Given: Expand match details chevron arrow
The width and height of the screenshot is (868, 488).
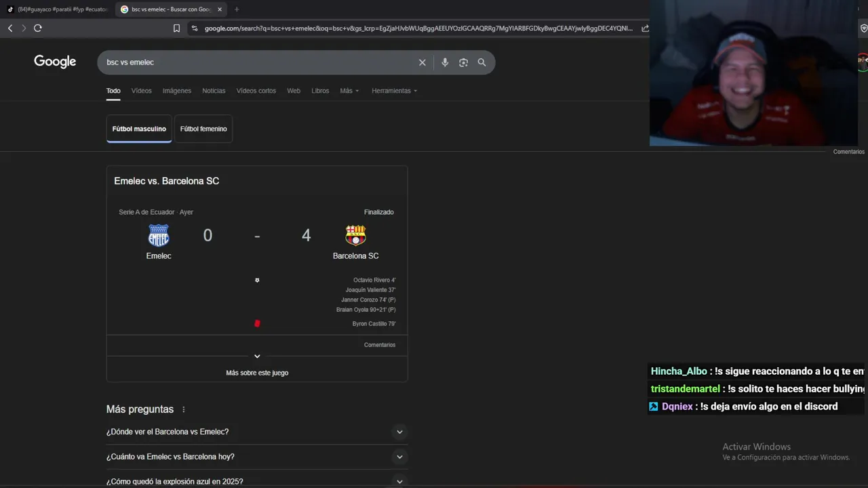Looking at the screenshot, I should (257, 357).
